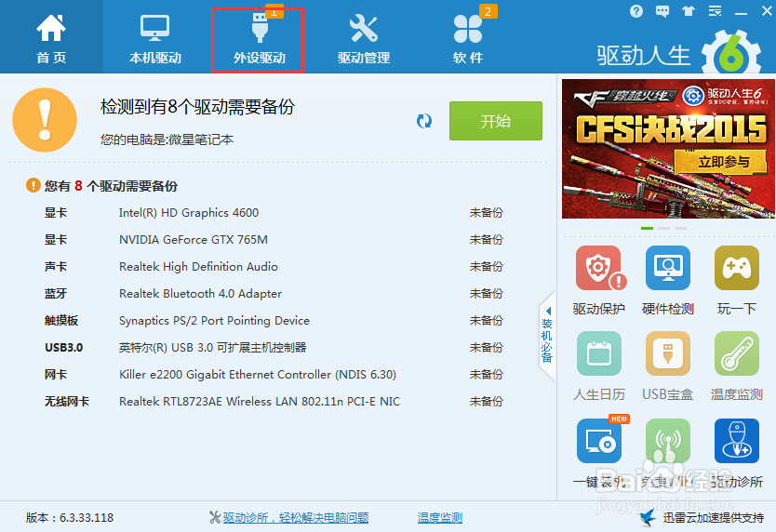Open the skin shirt icon
The width and height of the screenshot is (776, 532).
click(689, 11)
